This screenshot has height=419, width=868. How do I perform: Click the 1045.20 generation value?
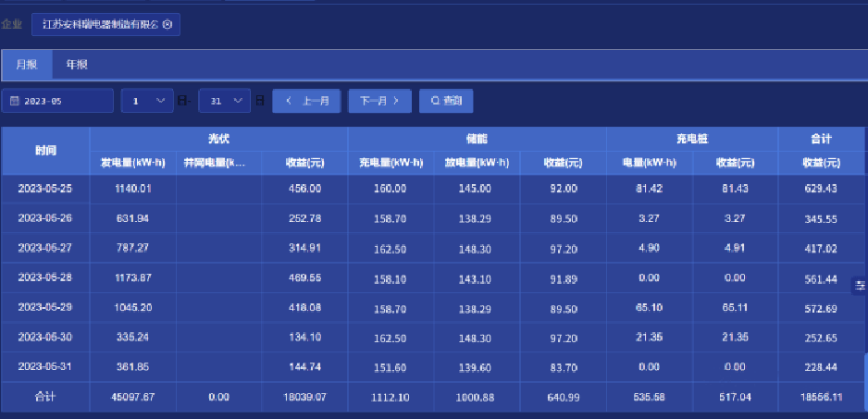[x=133, y=307]
